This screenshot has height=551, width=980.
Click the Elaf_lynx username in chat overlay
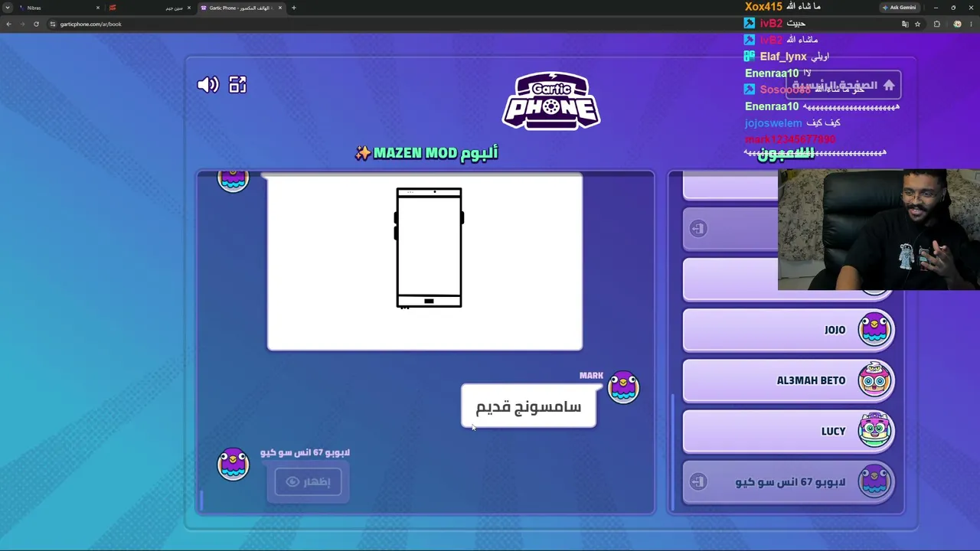783,57
